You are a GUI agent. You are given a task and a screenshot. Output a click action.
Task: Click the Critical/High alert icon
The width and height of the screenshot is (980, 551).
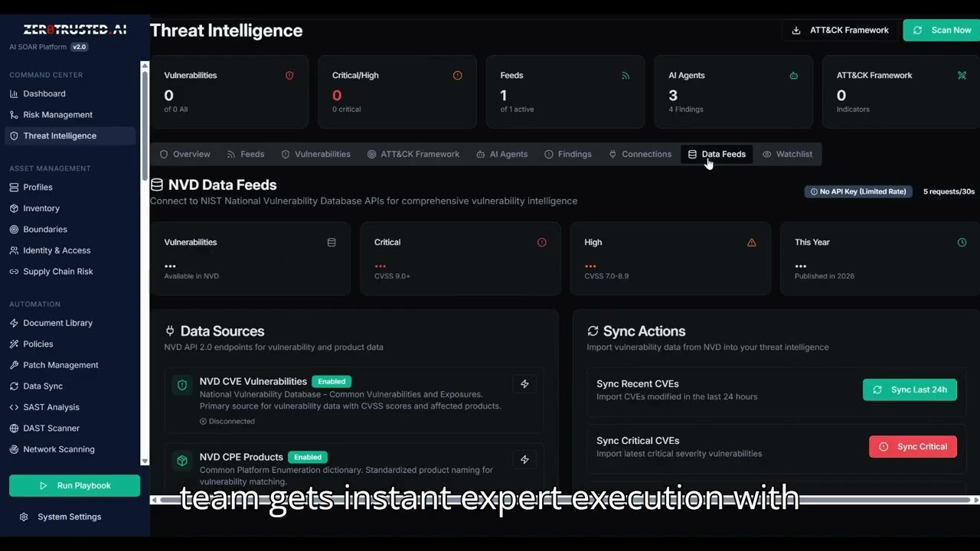[x=458, y=75]
